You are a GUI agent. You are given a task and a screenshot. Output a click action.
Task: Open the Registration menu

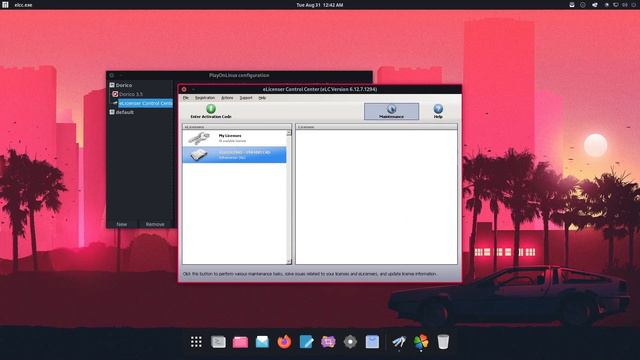205,98
